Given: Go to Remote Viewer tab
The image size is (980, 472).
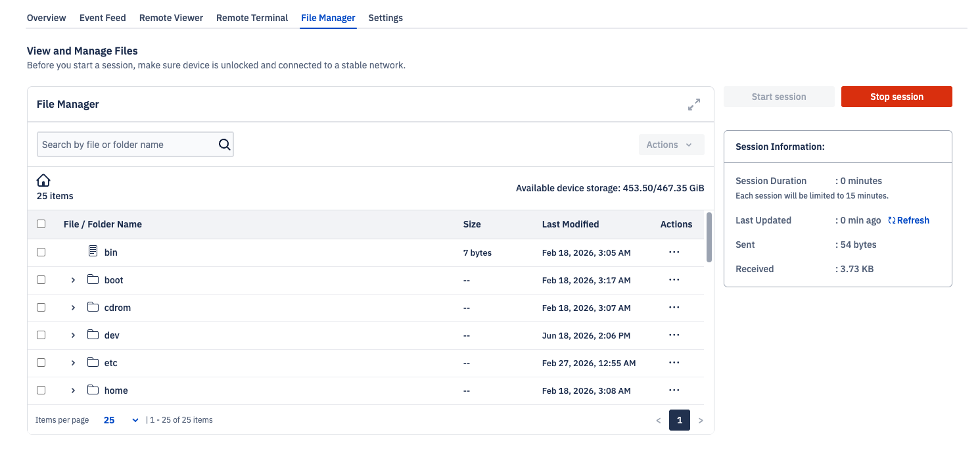Looking at the screenshot, I should click(171, 18).
